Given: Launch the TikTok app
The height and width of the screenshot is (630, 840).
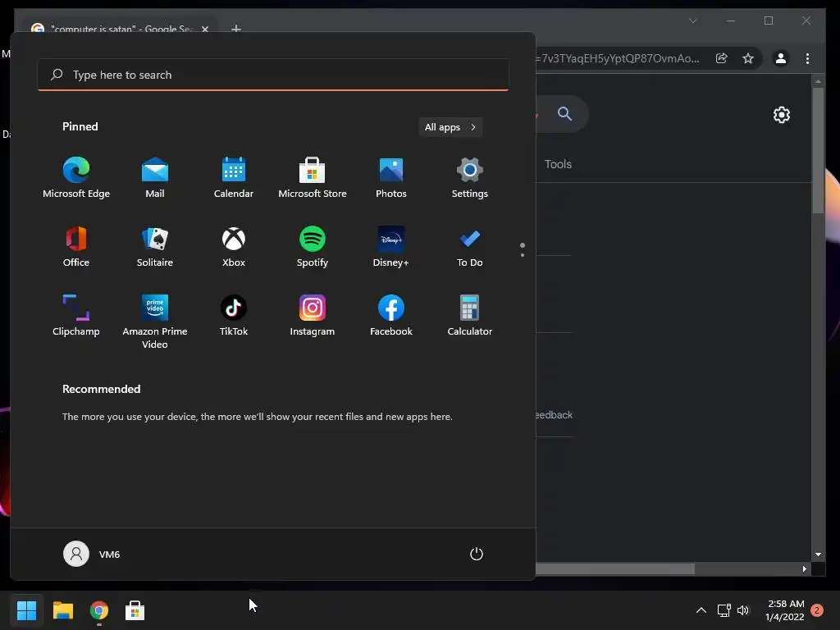Looking at the screenshot, I should (x=234, y=315).
